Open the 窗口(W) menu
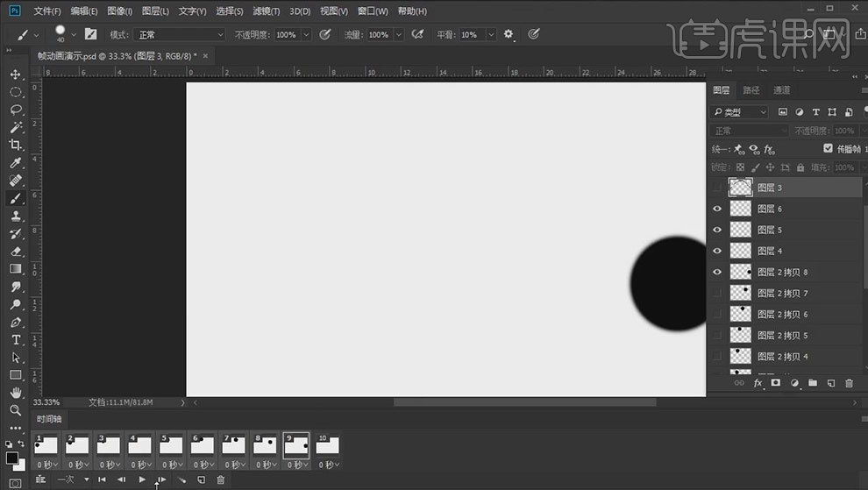 pos(373,11)
